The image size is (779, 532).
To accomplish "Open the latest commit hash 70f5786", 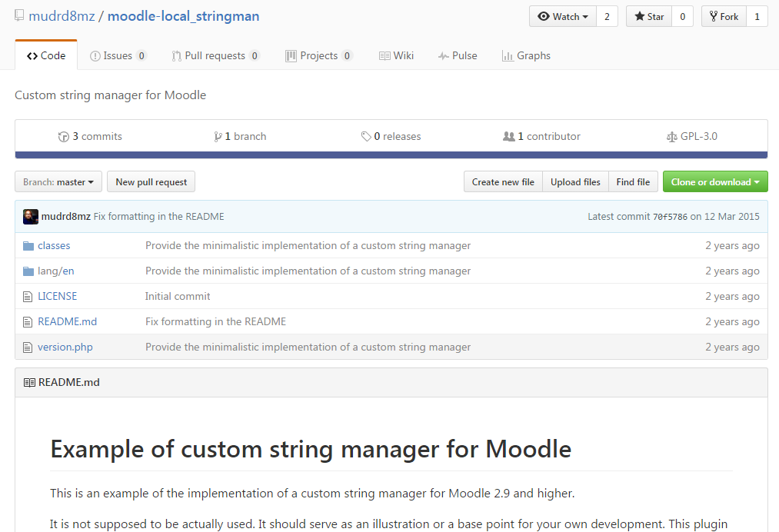I will pos(671,217).
